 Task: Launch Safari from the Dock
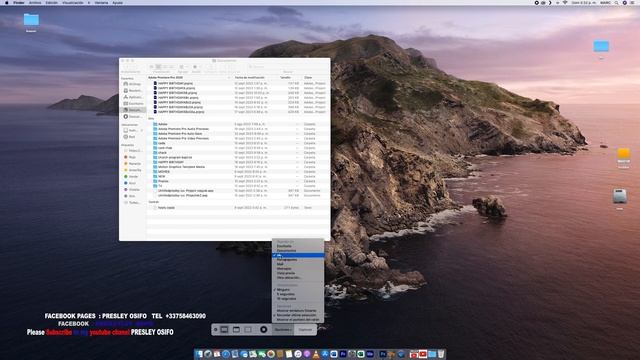click(226, 354)
